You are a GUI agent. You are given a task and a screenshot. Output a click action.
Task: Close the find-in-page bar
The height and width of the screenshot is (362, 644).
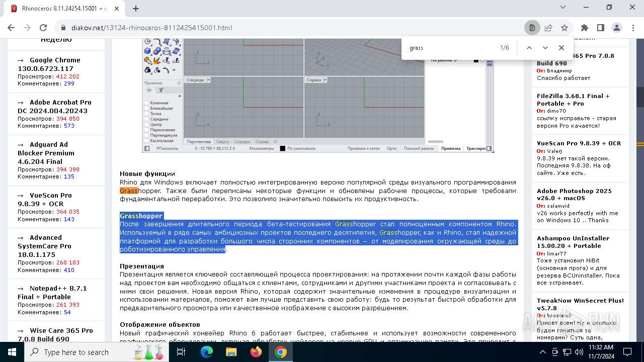click(561, 48)
